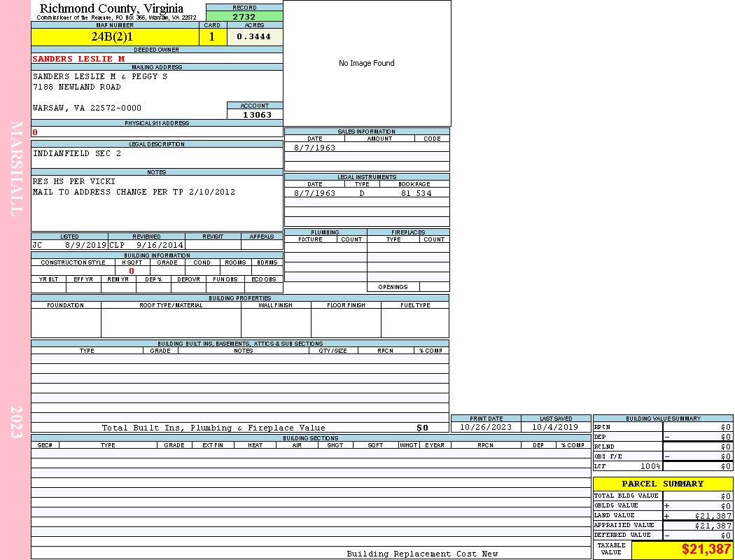The image size is (735, 560).
Task: Click the green record number 2732 field
Action: pyautogui.click(x=244, y=17)
